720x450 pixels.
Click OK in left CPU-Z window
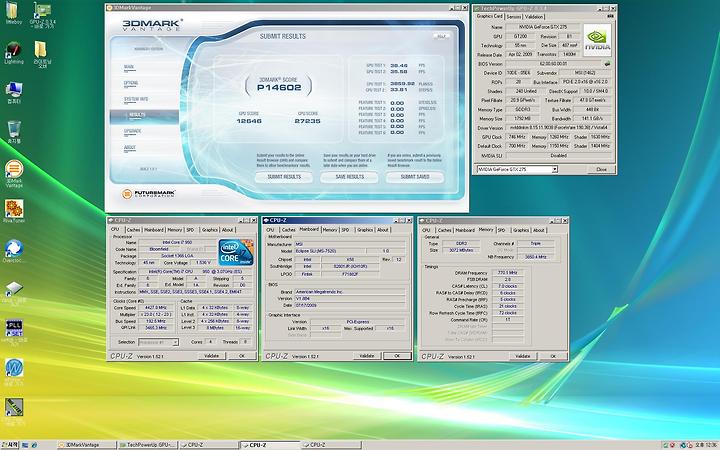(242, 356)
